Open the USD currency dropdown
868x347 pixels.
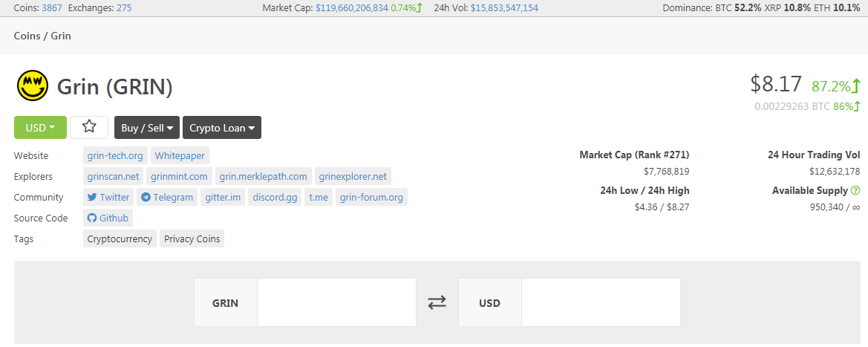tap(40, 128)
